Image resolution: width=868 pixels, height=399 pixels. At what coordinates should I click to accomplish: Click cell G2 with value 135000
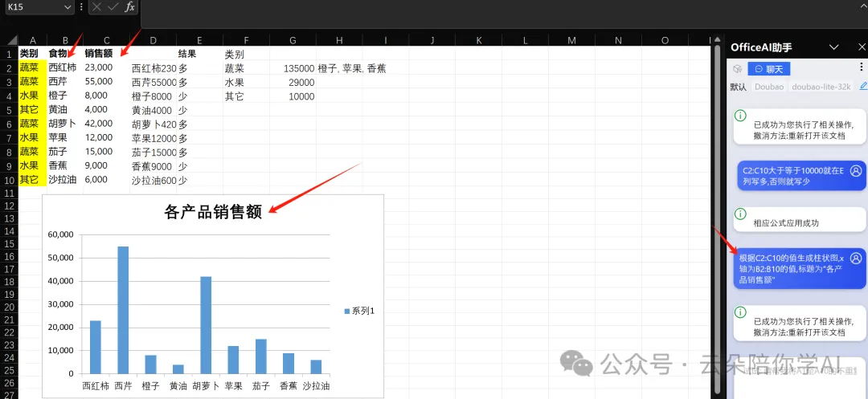click(x=293, y=68)
